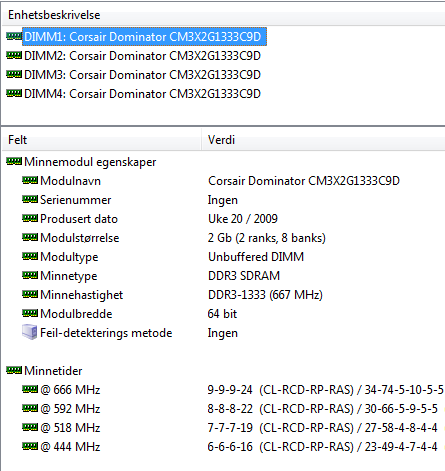Select the Modulnavn field label
The width and height of the screenshot is (445, 471).
(x=70, y=181)
